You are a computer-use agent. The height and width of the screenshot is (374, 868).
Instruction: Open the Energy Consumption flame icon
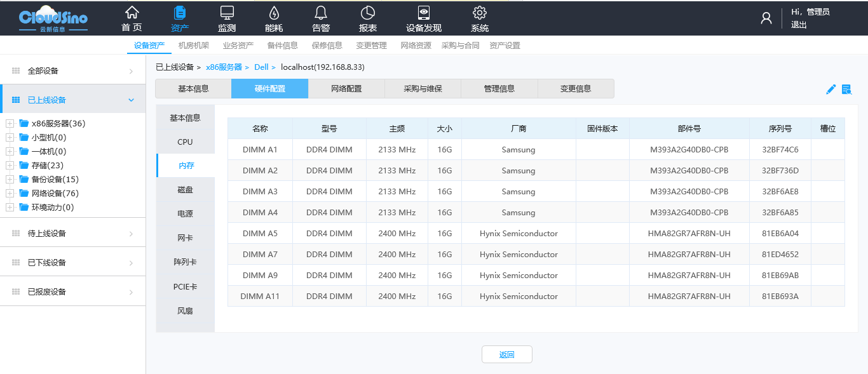[274, 13]
